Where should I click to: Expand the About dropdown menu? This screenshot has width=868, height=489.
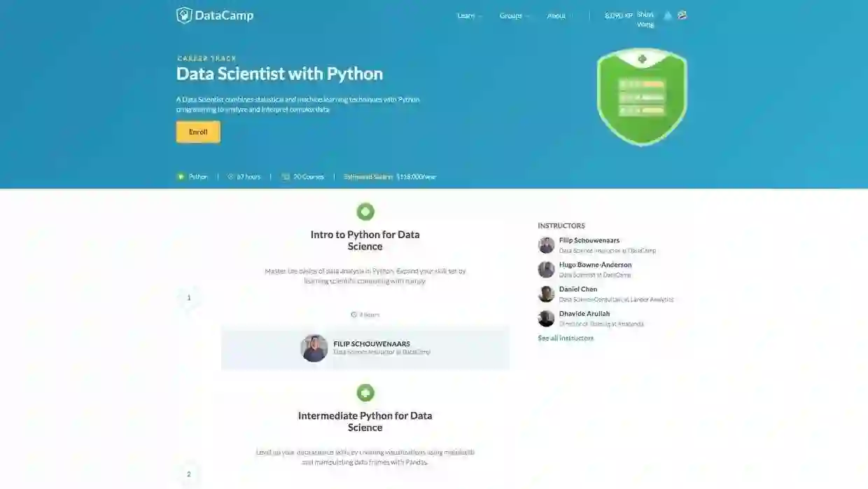pyautogui.click(x=560, y=15)
